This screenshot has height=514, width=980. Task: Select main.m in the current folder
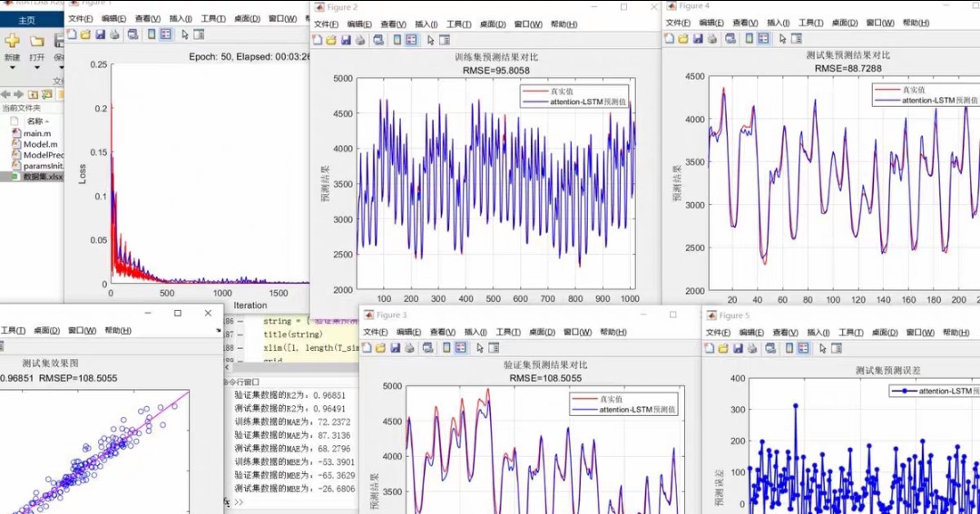37,133
